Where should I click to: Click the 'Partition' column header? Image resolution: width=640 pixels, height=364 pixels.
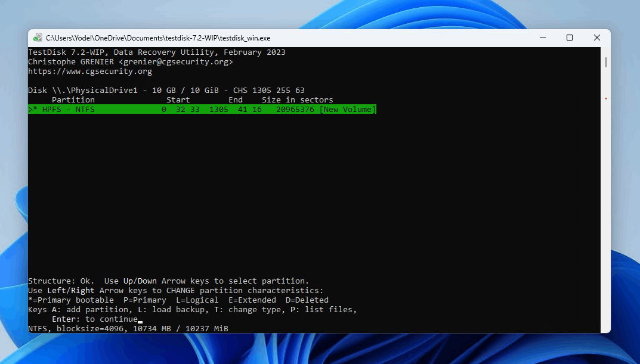click(x=73, y=100)
